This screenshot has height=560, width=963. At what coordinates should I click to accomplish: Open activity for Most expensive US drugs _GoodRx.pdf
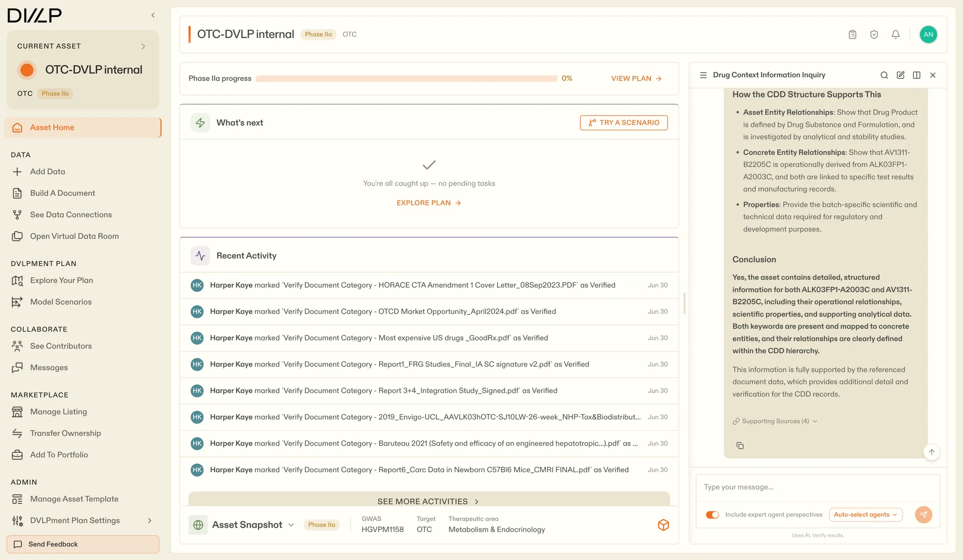(x=429, y=338)
